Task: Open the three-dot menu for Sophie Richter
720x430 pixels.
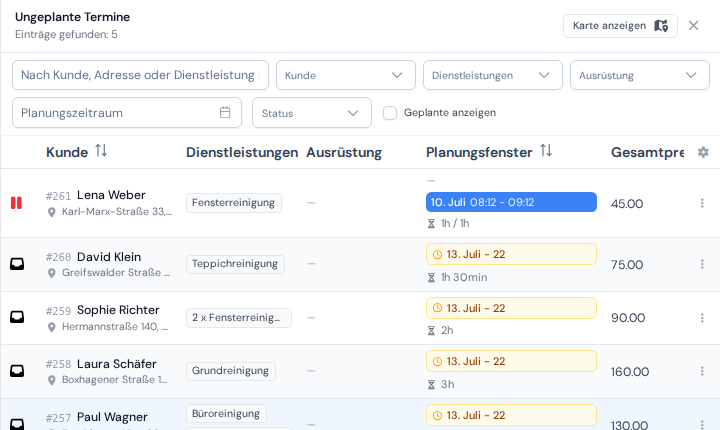Action: 702,317
